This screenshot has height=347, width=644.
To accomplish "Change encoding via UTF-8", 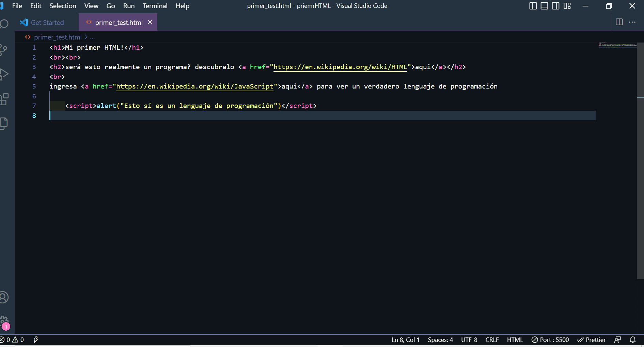I will (469, 340).
